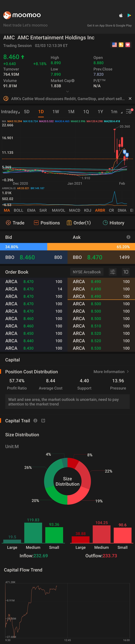This screenshot has height=644, width=135.
Task: Click the yellow lightning bolt icon
Action: tap(121, 45)
